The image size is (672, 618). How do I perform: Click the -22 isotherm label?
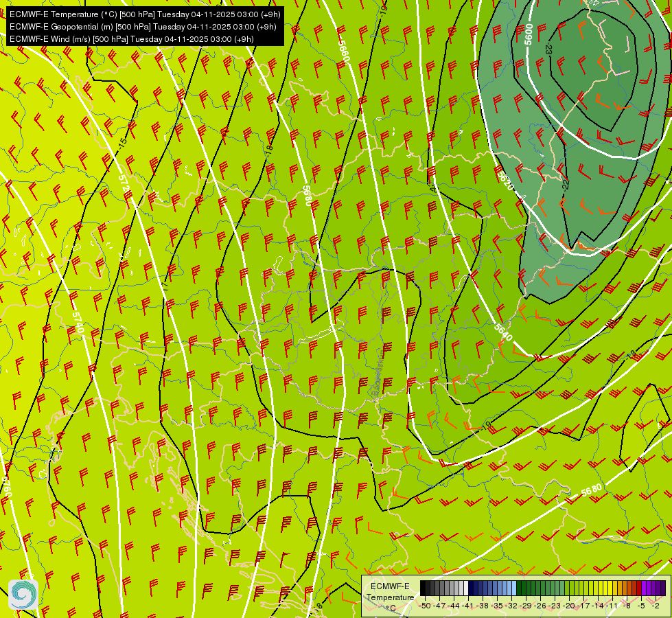566,185
